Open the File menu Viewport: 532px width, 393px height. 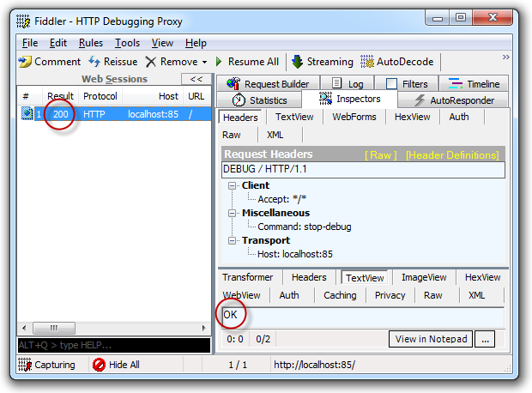click(30, 43)
